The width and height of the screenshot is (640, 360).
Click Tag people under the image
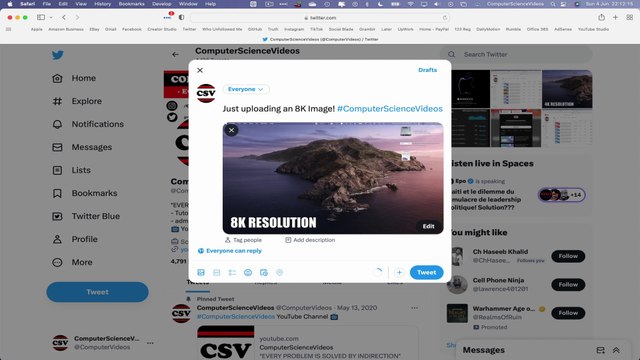[243, 240]
